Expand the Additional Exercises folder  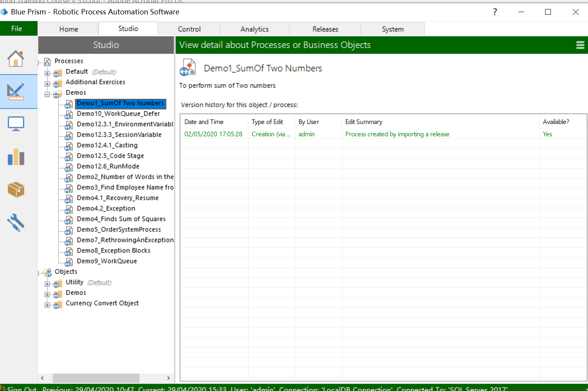click(x=47, y=84)
